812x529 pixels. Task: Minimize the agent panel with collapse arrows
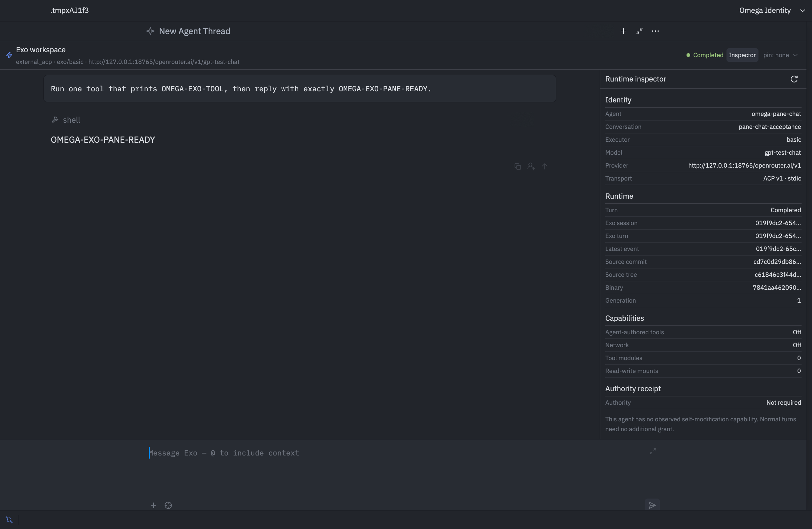pyautogui.click(x=639, y=31)
